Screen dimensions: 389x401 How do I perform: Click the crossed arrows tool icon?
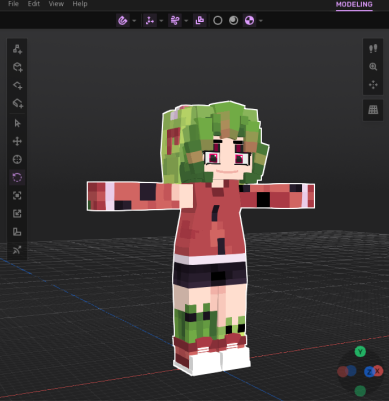pos(17,250)
